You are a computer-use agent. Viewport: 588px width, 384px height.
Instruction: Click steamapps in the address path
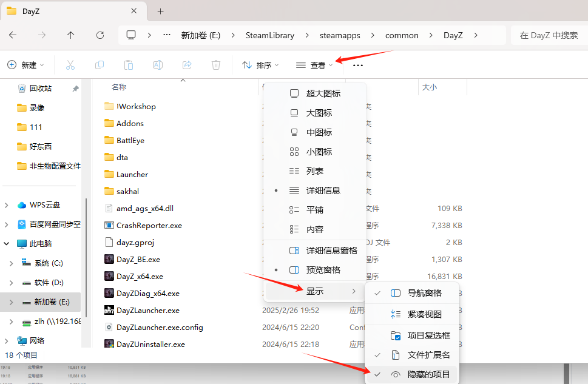point(340,35)
